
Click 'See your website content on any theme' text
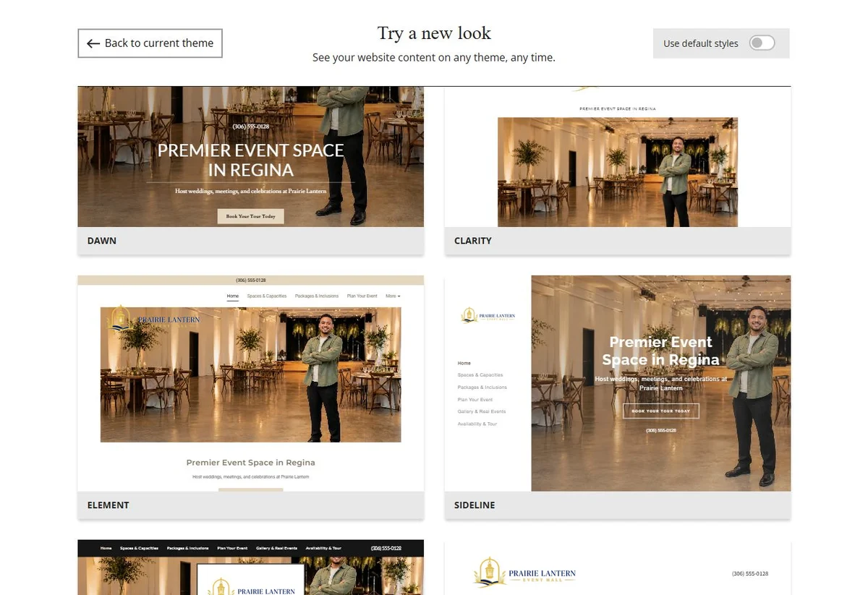[x=434, y=57]
